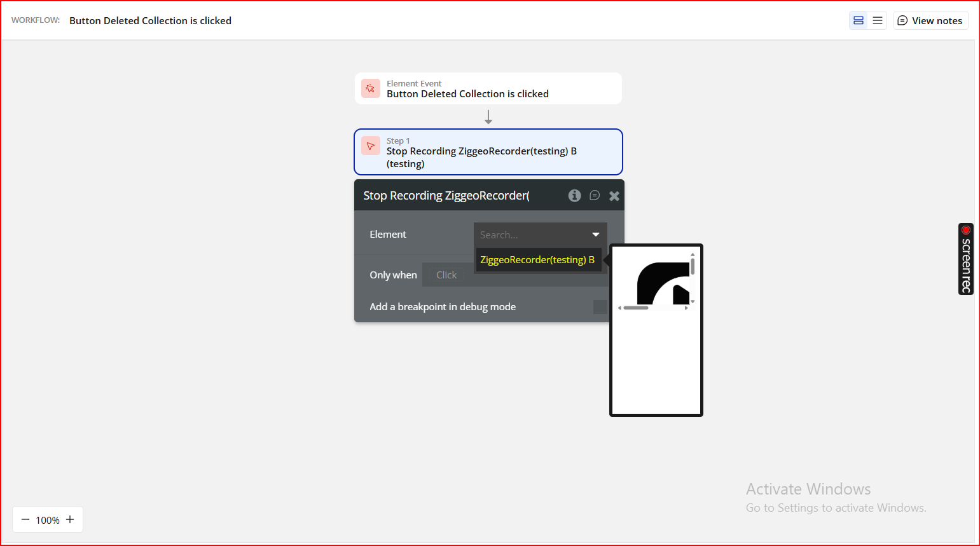The image size is (980, 546).
Task: Click the element preview thumbnail image
Action: click(663, 283)
